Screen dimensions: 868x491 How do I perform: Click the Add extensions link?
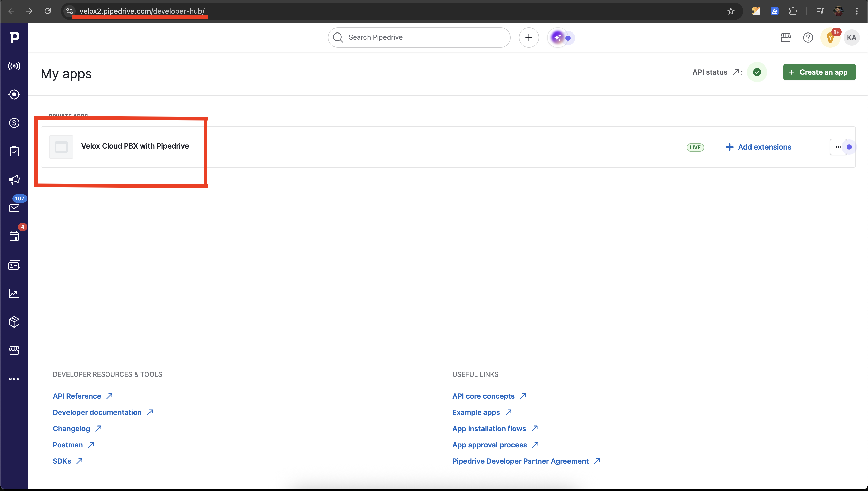tap(758, 147)
